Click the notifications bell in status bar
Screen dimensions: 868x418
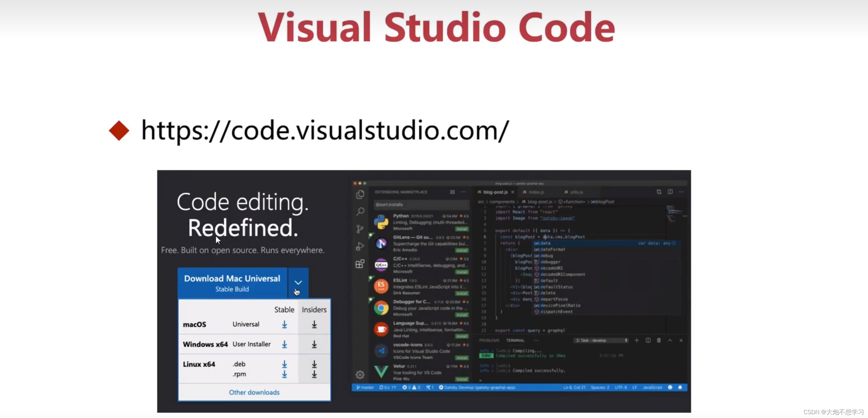[680, 387]
